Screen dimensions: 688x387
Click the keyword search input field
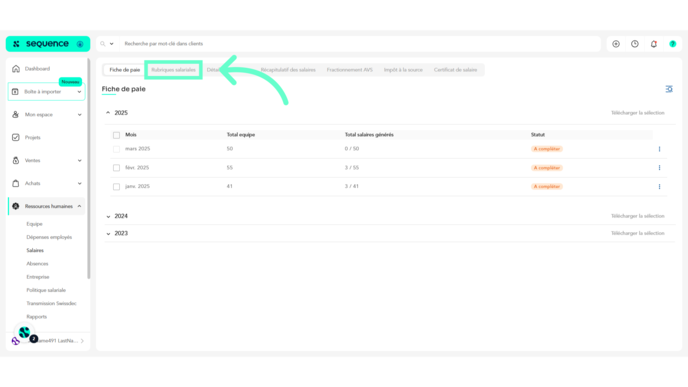click(360, 44)
